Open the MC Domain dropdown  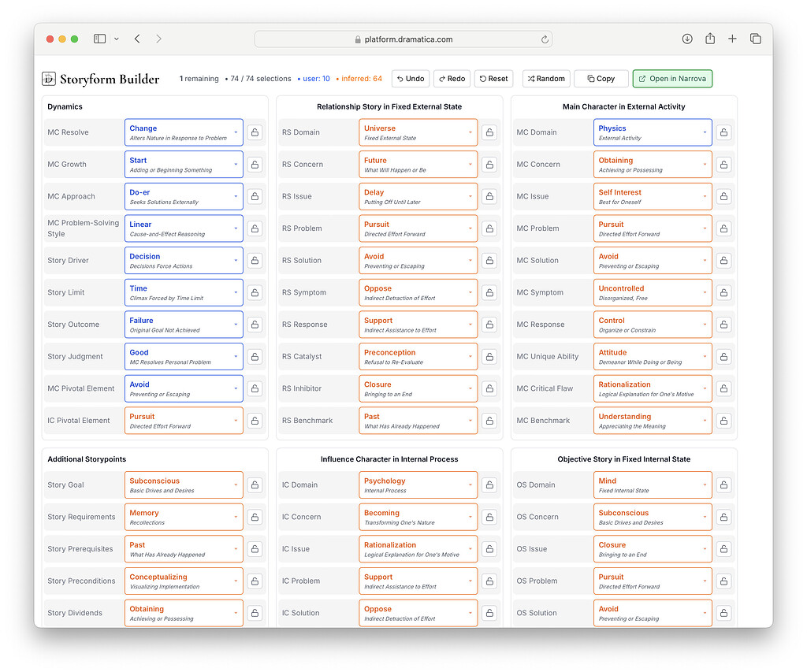click(x=653, y=132)
